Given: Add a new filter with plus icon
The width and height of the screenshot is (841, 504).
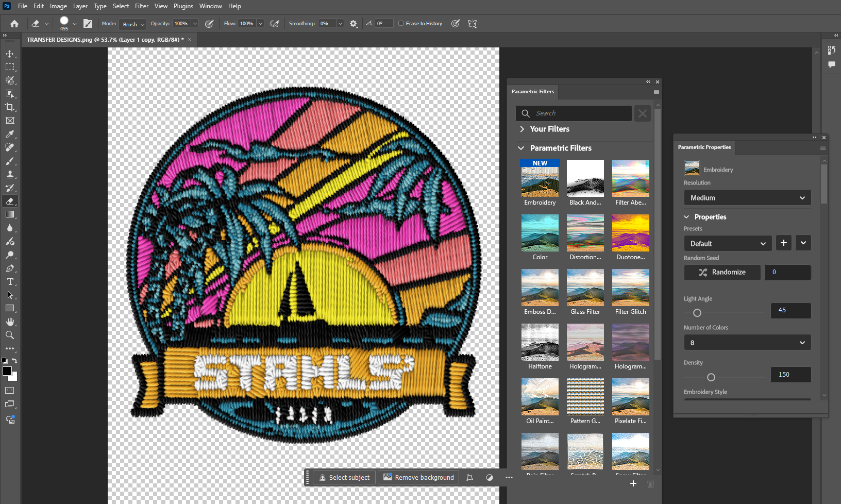Looking at the screenshot, I should coord(633,483).
